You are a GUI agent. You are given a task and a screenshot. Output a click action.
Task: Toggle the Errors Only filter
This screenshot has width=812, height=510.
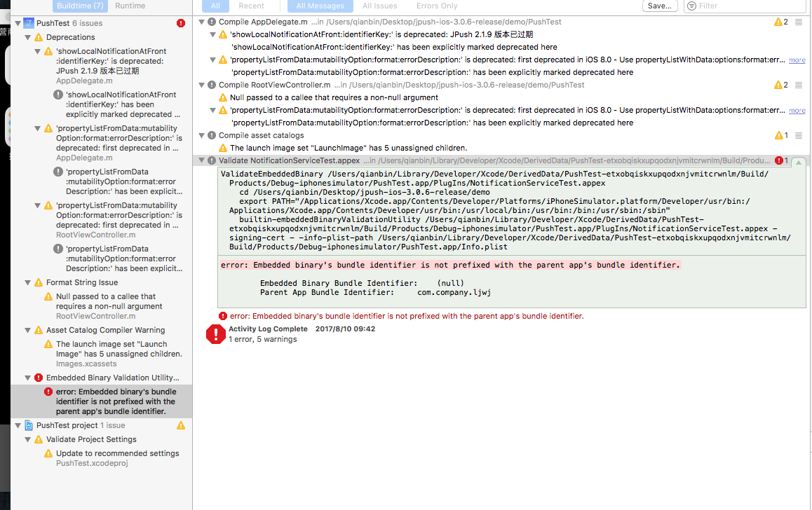[436, 6]
